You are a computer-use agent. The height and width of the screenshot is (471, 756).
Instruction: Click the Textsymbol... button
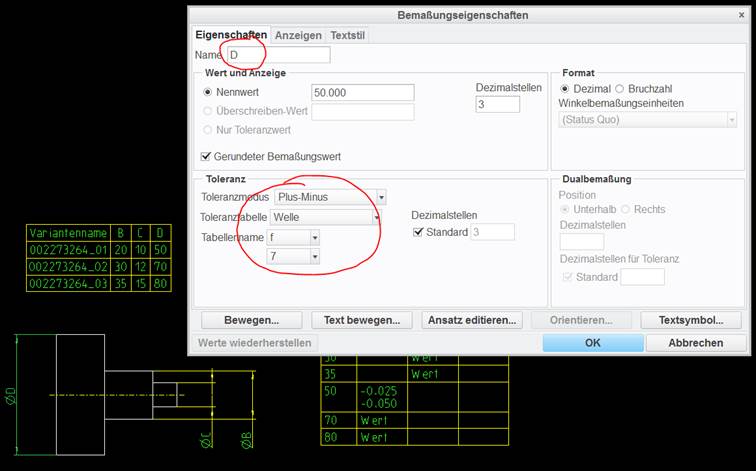click(691, 320)
